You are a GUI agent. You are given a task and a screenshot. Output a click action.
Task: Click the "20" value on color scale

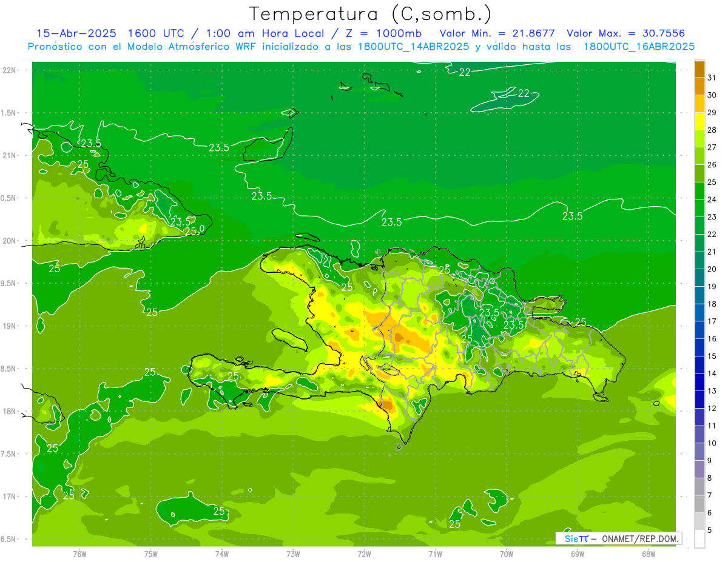712,269
